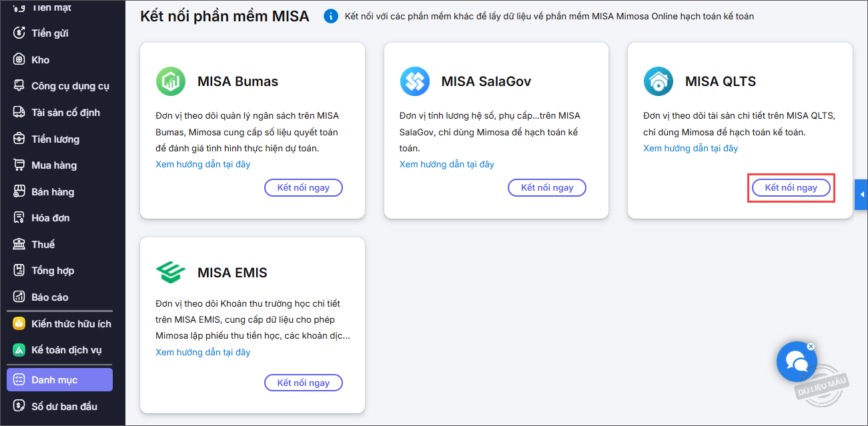Screen dimensions: 868x426
Task: Click the MISA EMIS logo icon
Action: click(171, 272)
